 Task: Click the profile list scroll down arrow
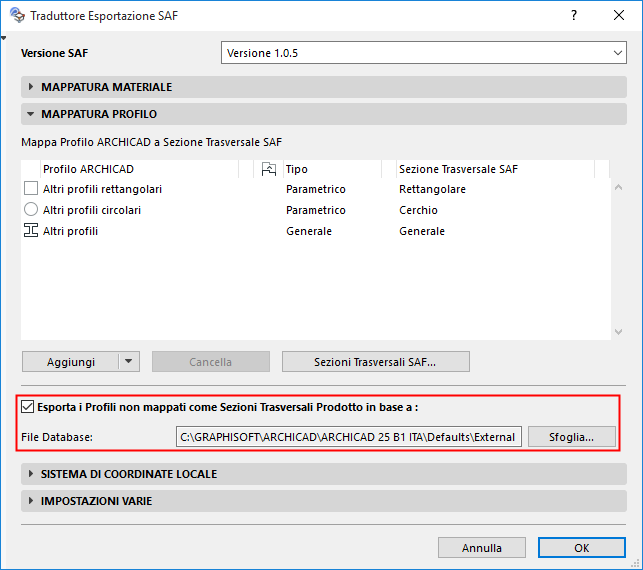(619, 331)
